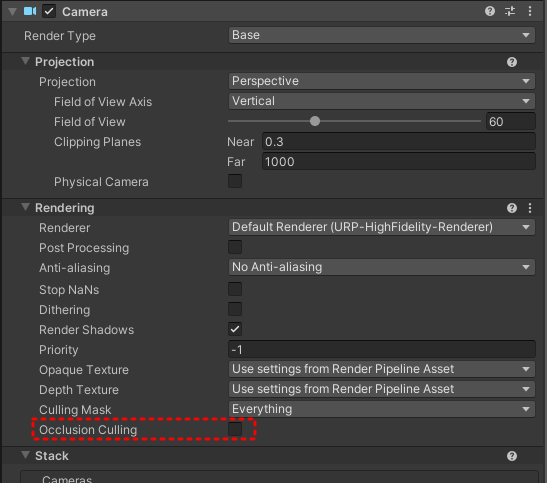
Task: Enable the Physical Camera checkbox
Action: [x=235, y=181]
